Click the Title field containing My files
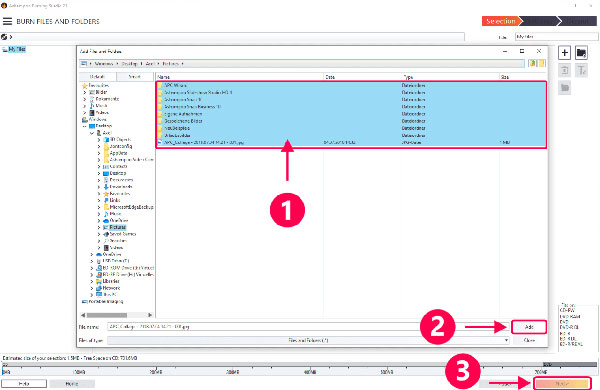This screenshot has height=390, width=600. 556,37
